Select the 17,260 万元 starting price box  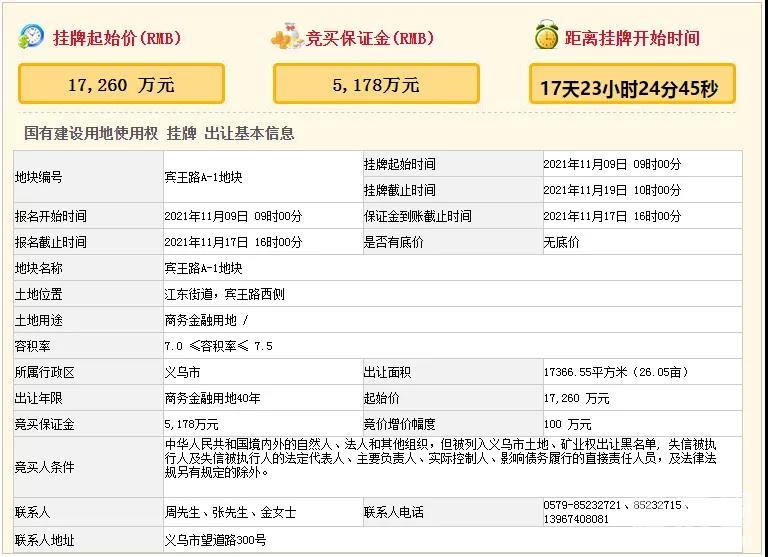coord(121,85)
